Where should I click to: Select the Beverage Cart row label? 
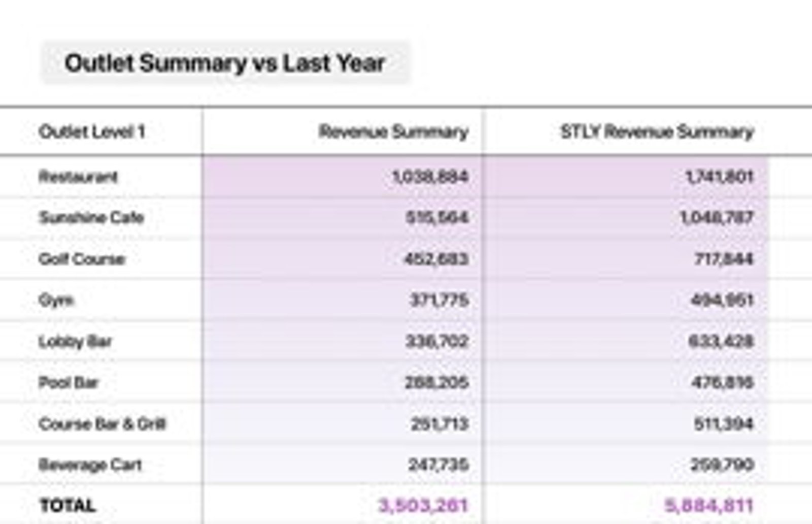pyautogui.click(x=90, y=465)
